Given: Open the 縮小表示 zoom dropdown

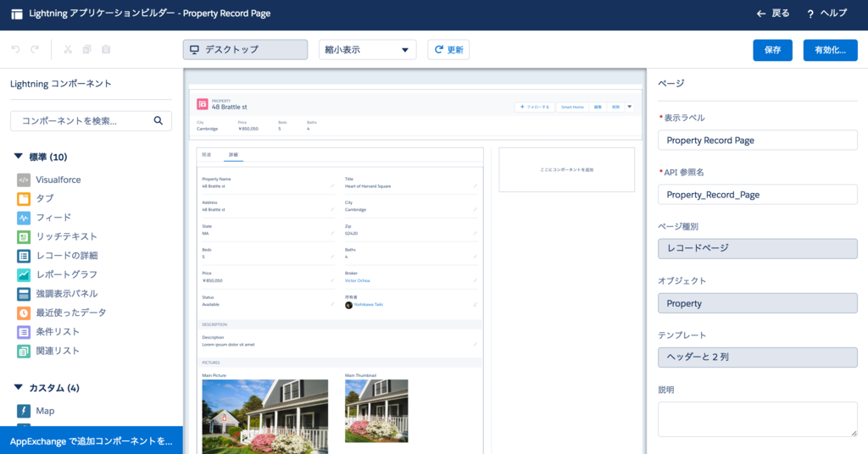Looking at the screenshot, I should pos(368,50).
